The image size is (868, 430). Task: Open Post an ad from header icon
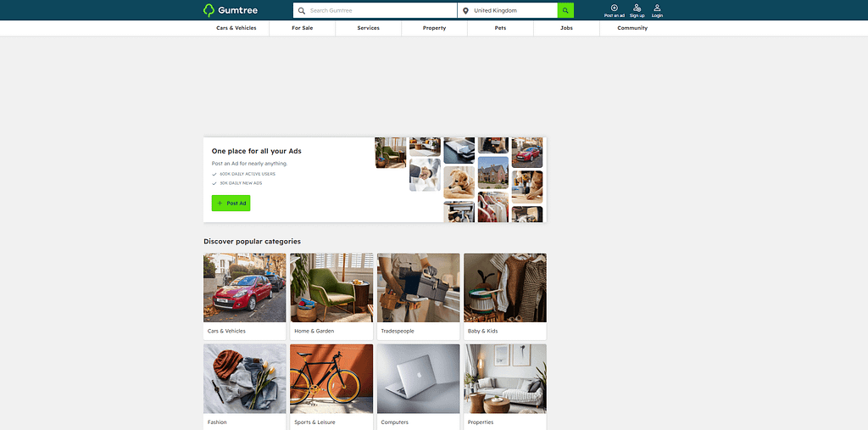point(614,10)
